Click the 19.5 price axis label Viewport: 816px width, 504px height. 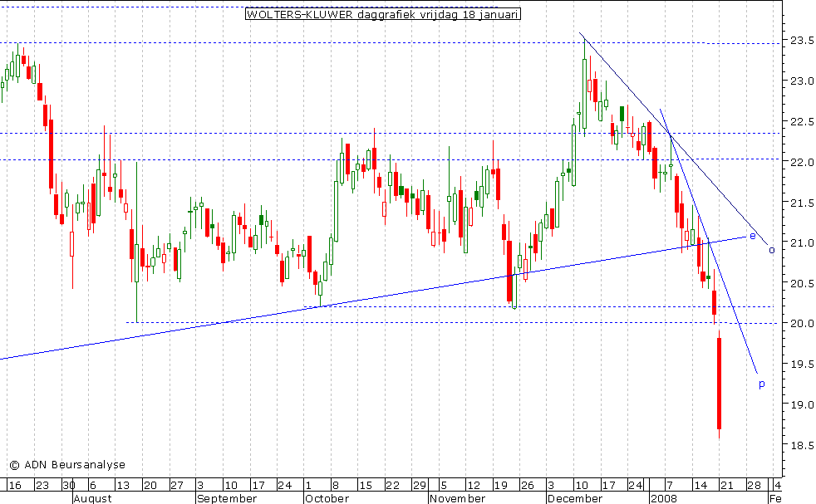(799, 365)
